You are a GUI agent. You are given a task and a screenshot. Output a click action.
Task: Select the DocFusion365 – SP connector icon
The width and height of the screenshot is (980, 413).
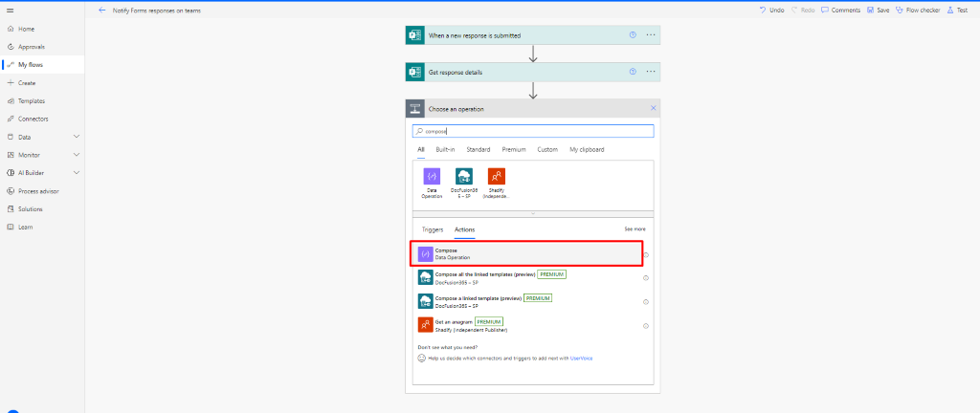[x=464, y=176]
